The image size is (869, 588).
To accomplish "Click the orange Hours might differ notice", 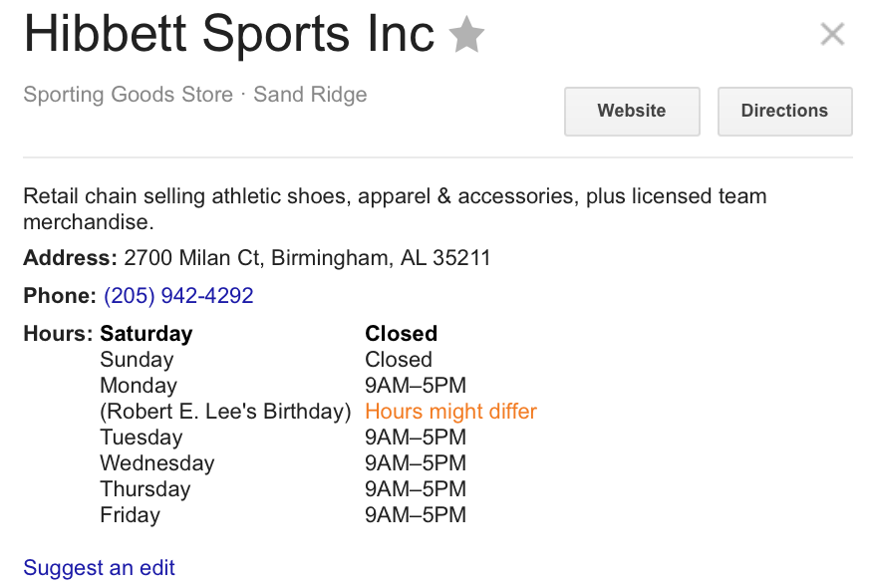I will pos(450,412).
